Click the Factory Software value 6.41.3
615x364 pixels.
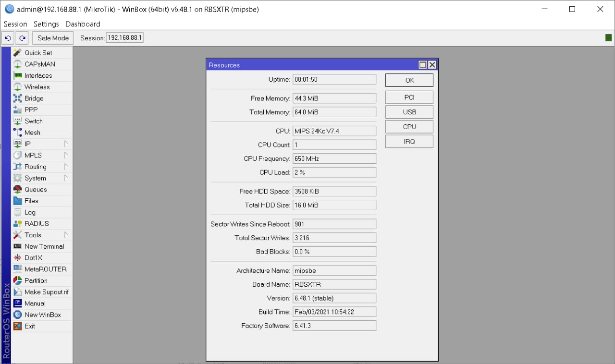point(334,326)
